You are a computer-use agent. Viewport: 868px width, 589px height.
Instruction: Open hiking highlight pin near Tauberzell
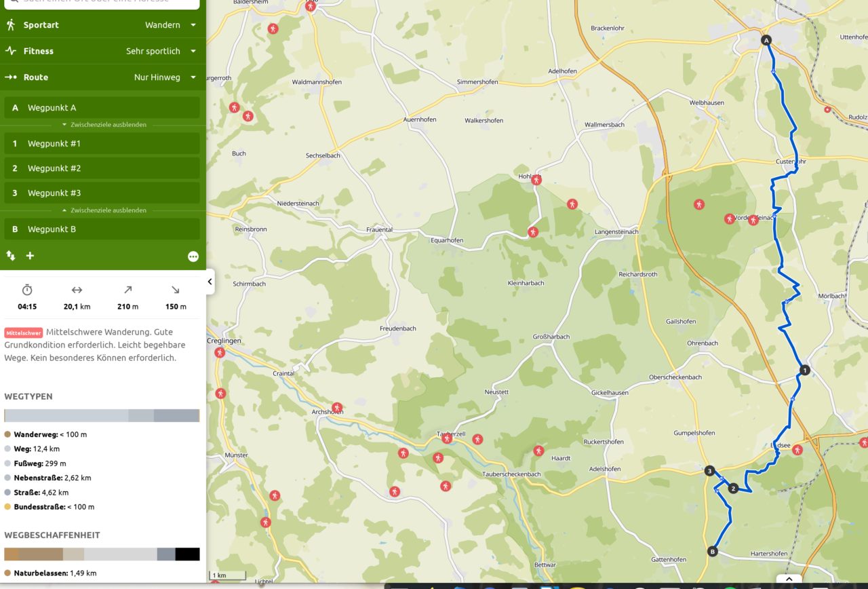[447, 439]
